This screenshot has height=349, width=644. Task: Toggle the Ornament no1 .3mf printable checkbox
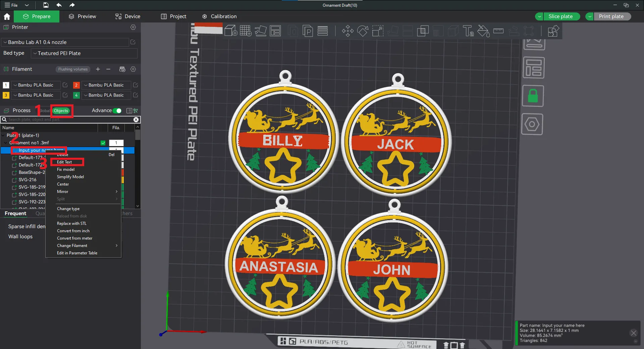coord(103,143)
